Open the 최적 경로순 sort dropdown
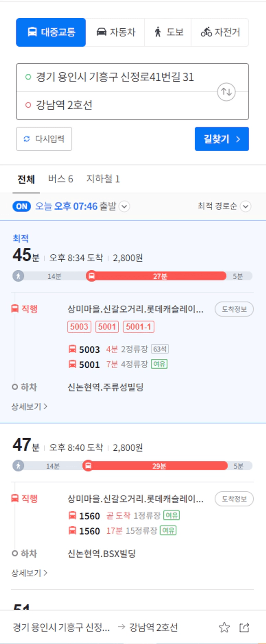 245,206
